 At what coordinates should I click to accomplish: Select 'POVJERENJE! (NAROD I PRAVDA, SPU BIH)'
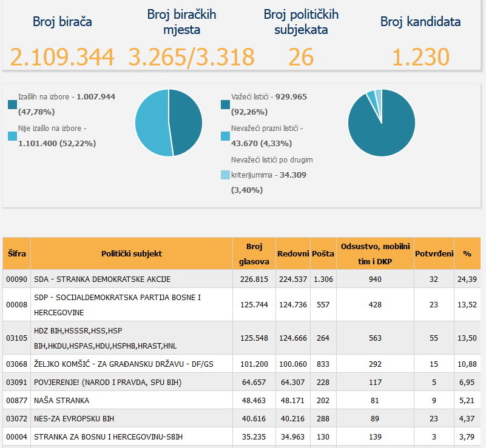pos(241,382)
